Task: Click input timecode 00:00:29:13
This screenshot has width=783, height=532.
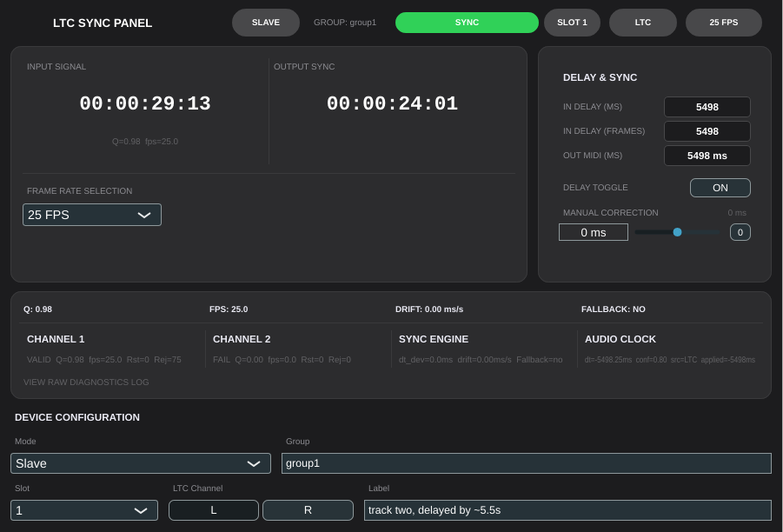Action: point(145,103)
